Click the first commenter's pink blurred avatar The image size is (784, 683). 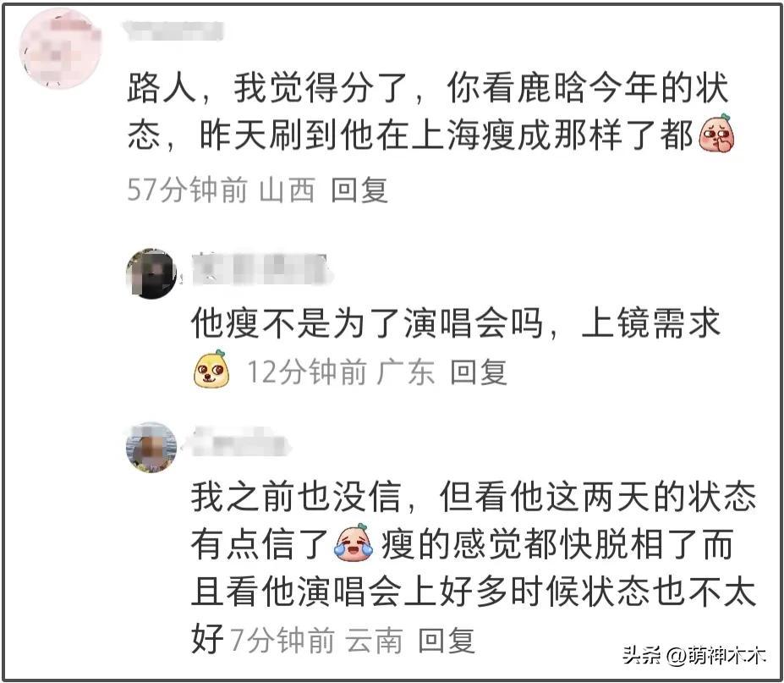[x=60, y=49]
